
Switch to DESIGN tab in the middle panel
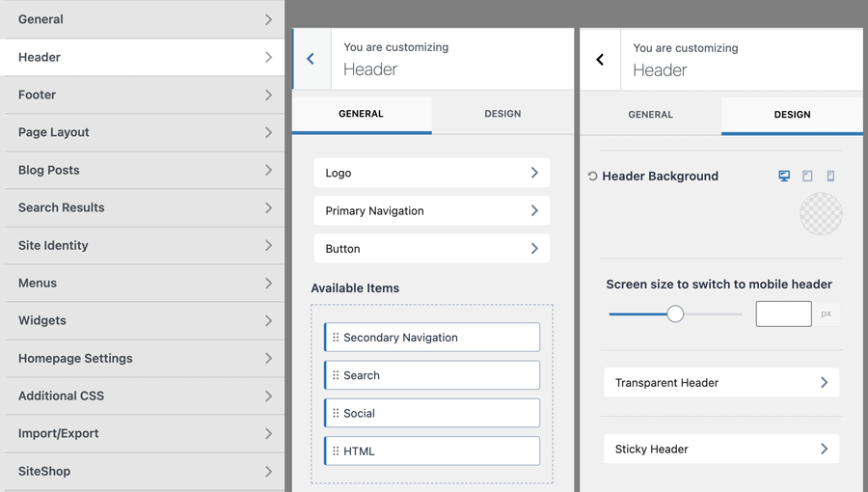tap(502, 115)
